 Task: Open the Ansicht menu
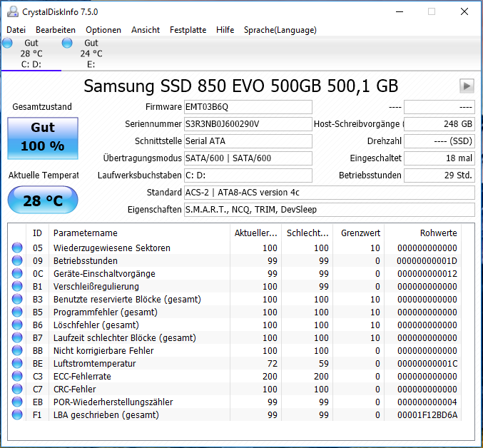[146, 30]
